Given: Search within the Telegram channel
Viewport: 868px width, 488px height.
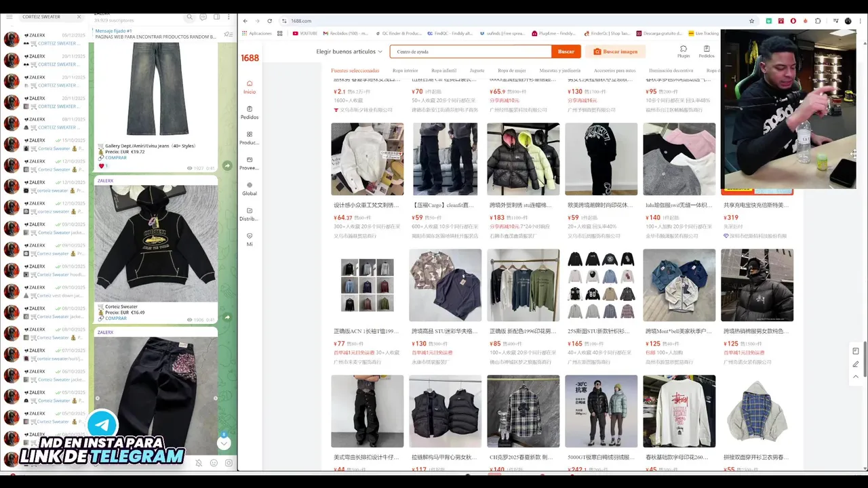Looking at the screenshot, I should (x=190, y=16).
